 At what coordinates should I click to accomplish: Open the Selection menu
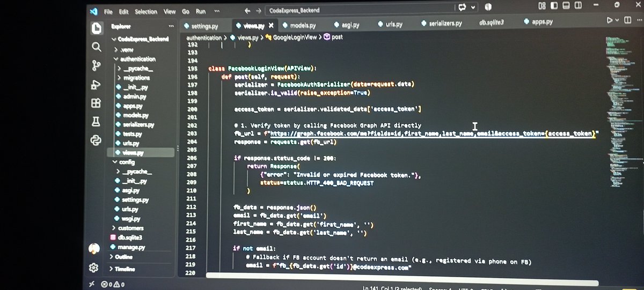pos(146,11)
